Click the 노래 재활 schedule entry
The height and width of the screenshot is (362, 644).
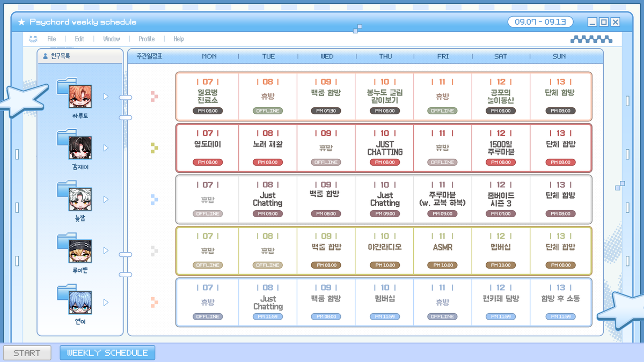pos(268,144)
